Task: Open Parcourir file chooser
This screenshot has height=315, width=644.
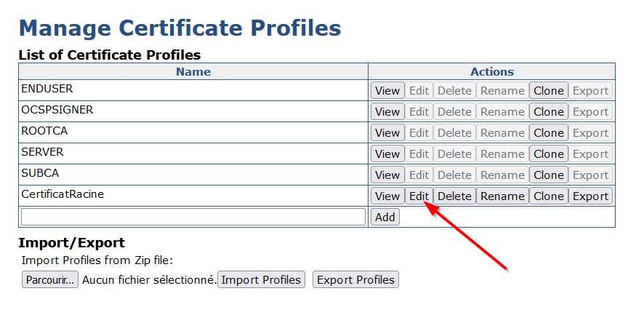Action: click(x=49, y=280)
